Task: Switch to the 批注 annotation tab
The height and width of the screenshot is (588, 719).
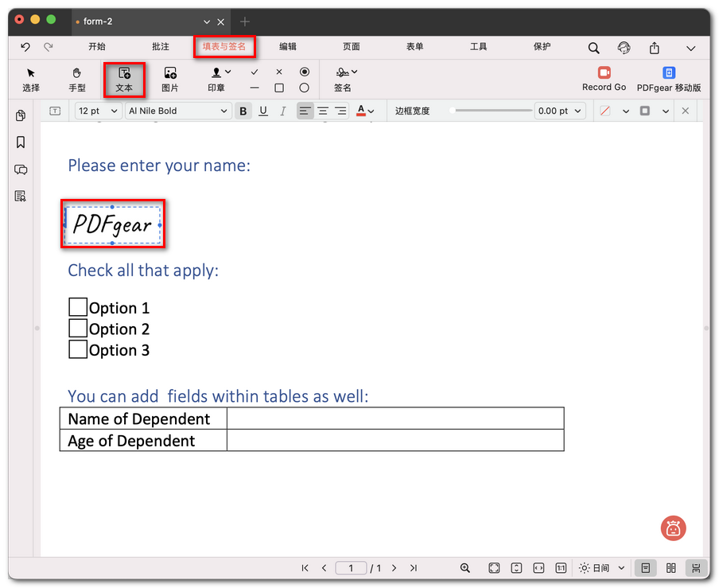Action: point(161,47)
